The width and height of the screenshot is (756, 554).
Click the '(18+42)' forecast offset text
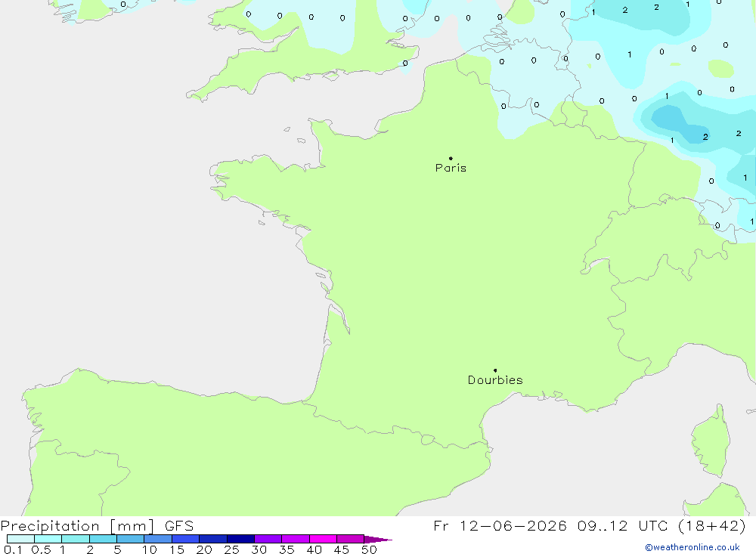point(711,525)
